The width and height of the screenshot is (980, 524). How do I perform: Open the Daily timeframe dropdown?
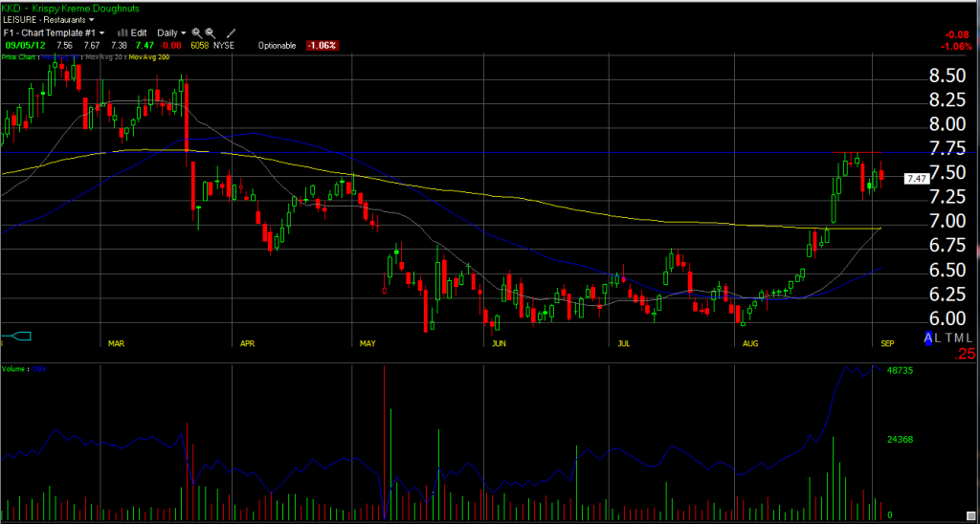171,33
